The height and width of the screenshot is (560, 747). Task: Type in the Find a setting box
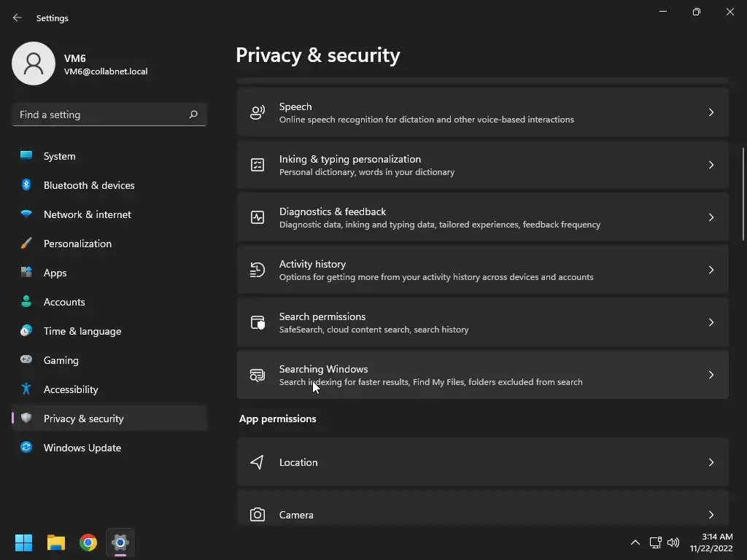click(101, 114)
